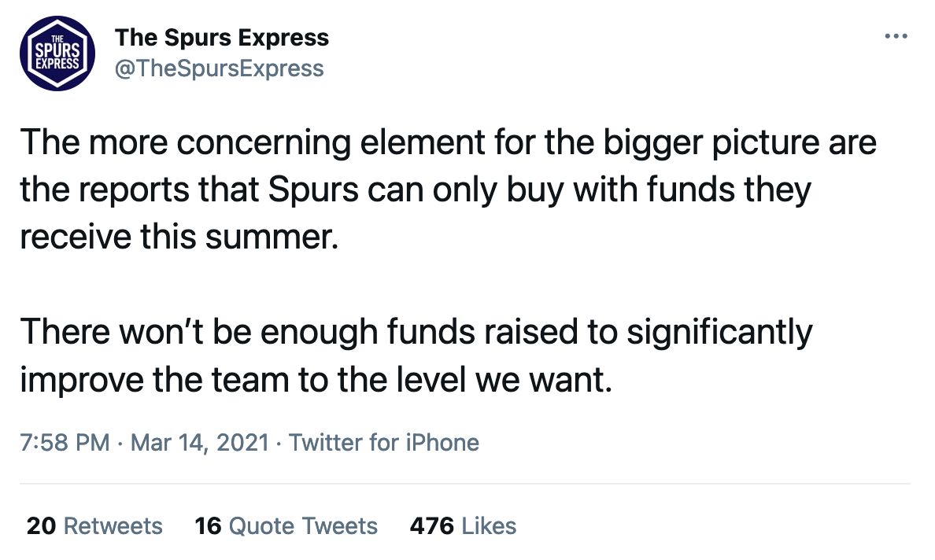This screenshot has width=935, height=560.
Task: Click the Likes count number 476
Action: click(431, 525)
